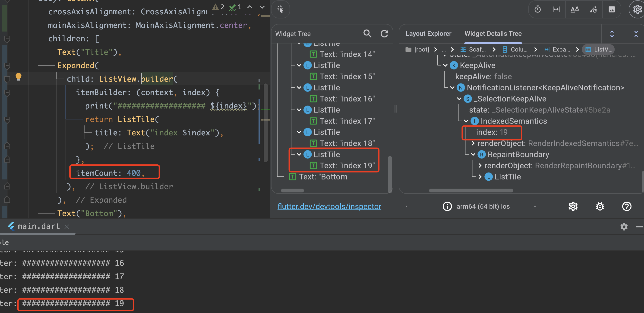This screenshot has height=313, width=644.
Task: Click the warnings count indicator
Action: tap(218, 7)
